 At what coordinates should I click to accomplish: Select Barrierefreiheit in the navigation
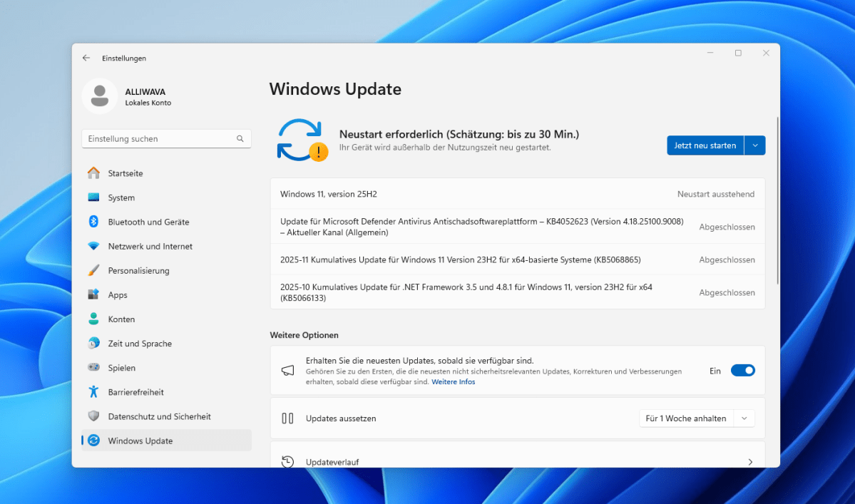[x=139, y=391]
